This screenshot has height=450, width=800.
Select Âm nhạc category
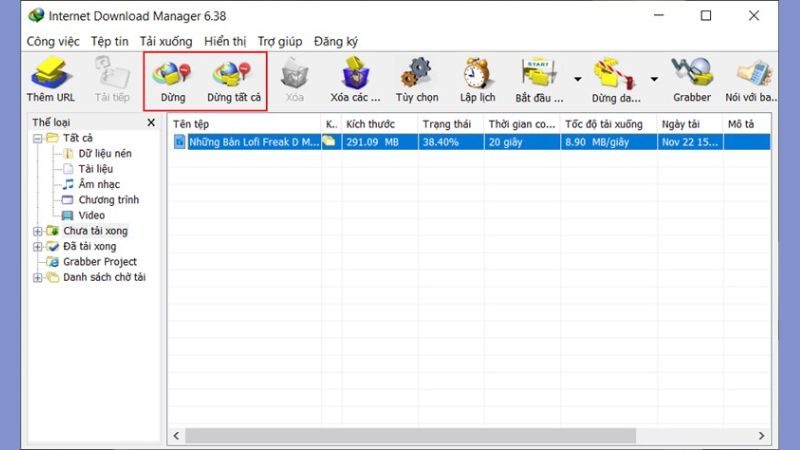(x=99, y=184)
